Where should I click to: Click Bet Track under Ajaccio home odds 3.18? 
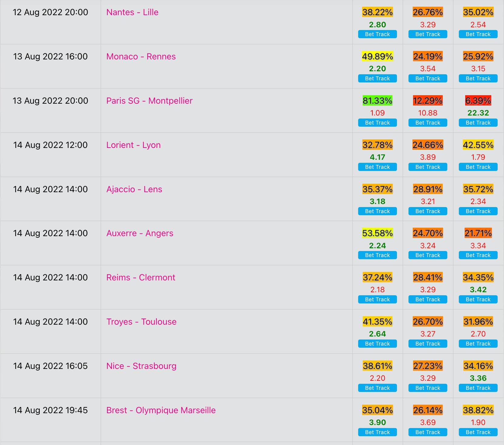(378, 211)
